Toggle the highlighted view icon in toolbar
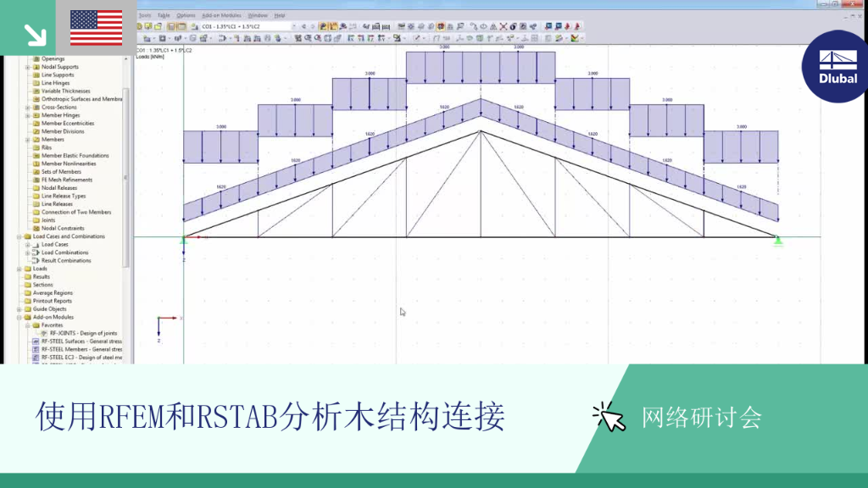Image resolution: width=868 pixels, height=488 pixels. tap(441, 26)
